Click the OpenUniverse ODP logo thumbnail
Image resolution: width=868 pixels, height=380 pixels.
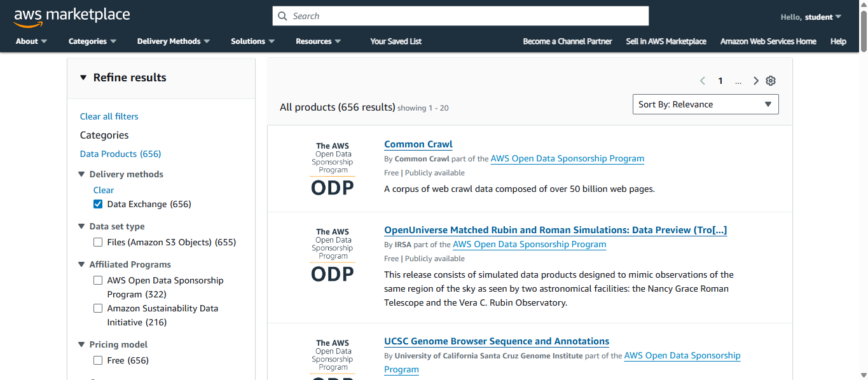coord(333,255)
